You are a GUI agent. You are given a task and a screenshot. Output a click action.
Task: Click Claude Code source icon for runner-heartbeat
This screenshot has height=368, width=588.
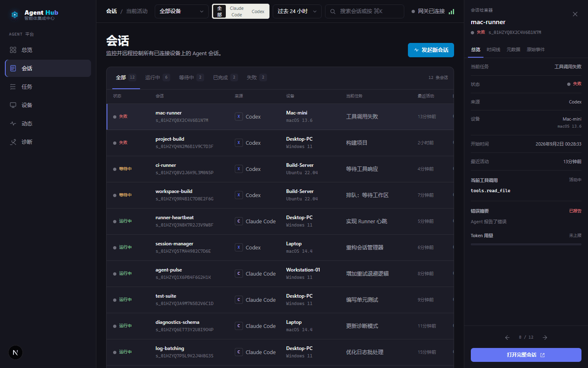tap(239, 221)
